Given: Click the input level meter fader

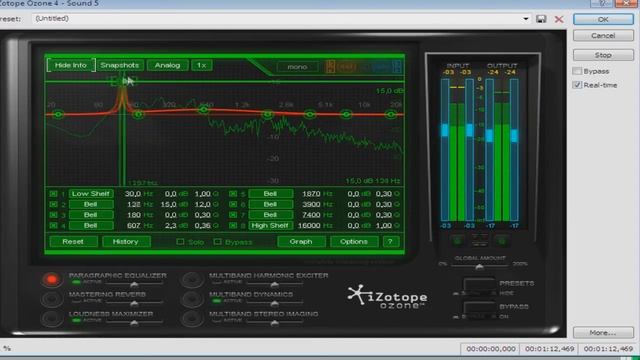Looking at the screenshot, I should (x=445, y=130).
